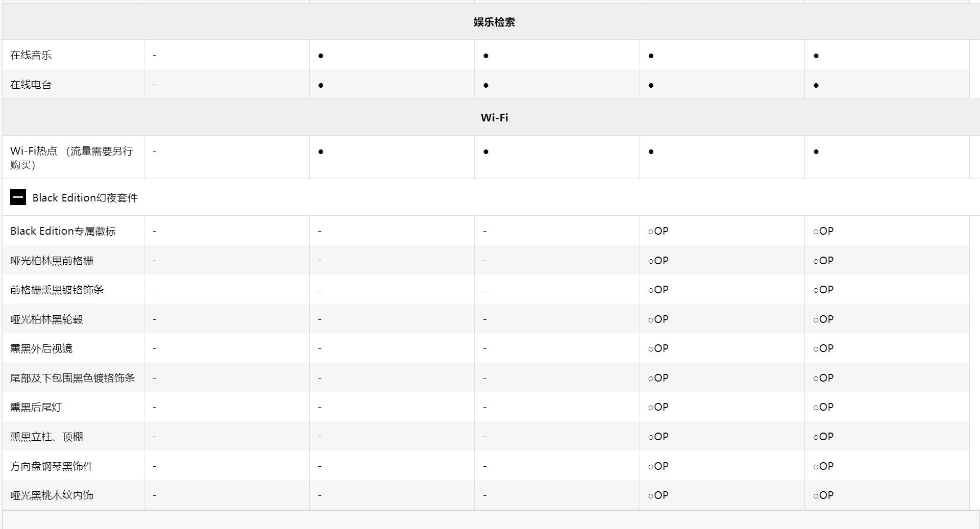The height and width of the screenshot is (529, 980).
Task: Click the 熏黑后尾灯 row label
Action: click(x=36, y=407)
